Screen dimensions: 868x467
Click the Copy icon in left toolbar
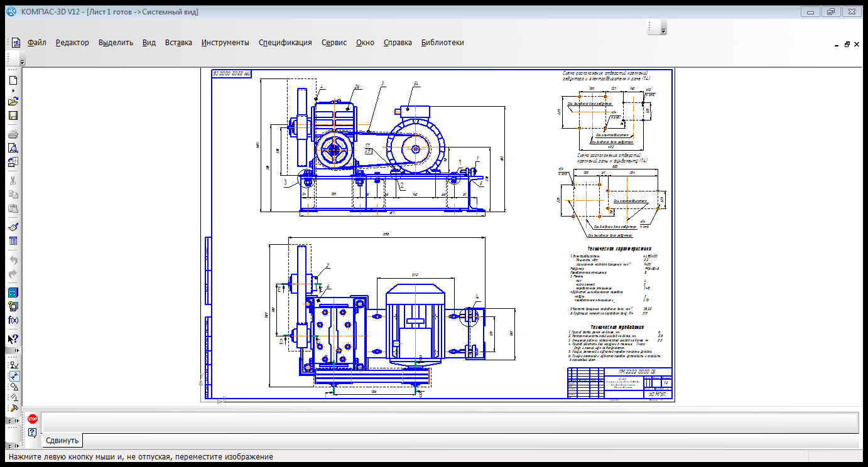tap(13, 195)
